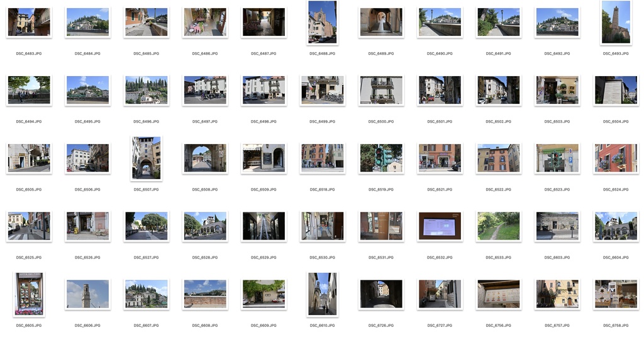Viewport: 644px width, 337px height.
Task: Open thumbnail of DSC_6484.JPG hillside photo
Action: 87,22
